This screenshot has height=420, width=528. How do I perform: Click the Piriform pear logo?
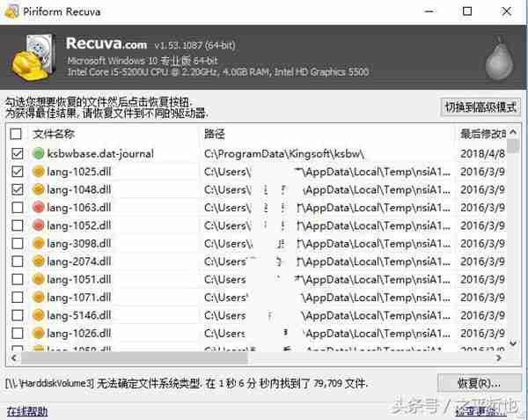tap(499, 60)
